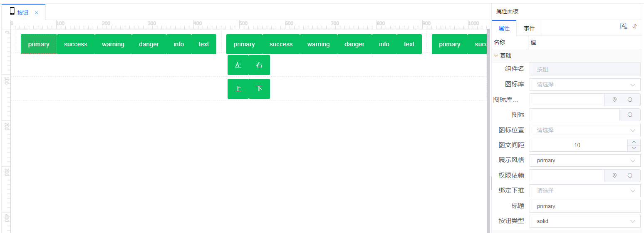
Task: Click the add-property icon in the panel header
Action: coord(624,26)
